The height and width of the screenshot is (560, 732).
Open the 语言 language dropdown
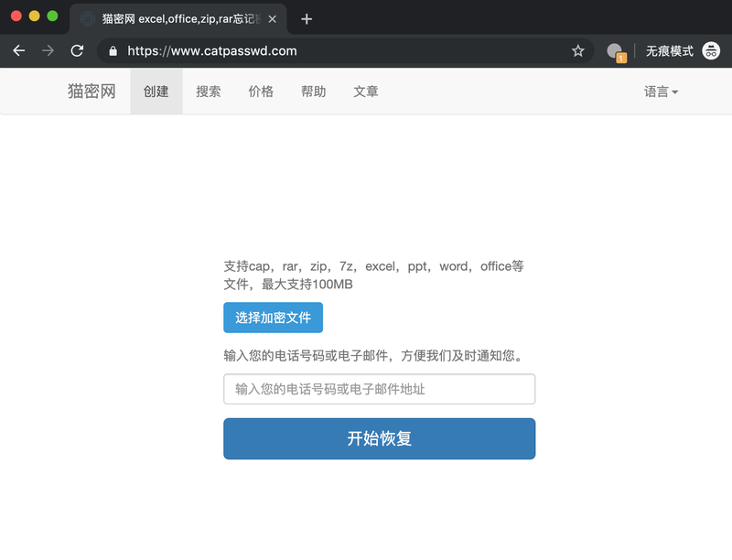[x=661, y=91]
